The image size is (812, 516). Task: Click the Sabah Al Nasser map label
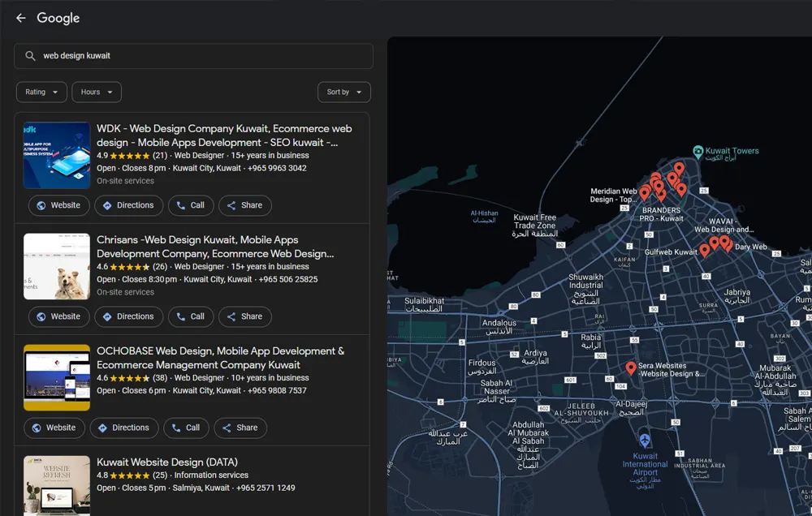click(497, 391)
